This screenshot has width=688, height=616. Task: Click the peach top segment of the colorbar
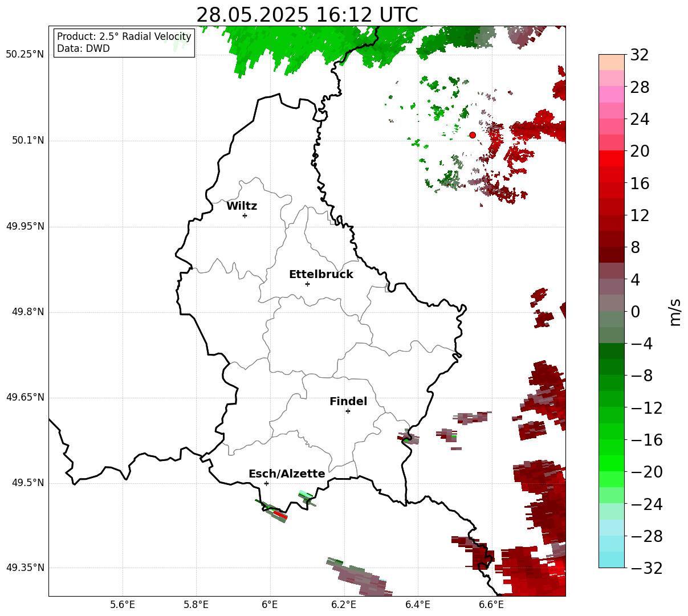[612, 62]
